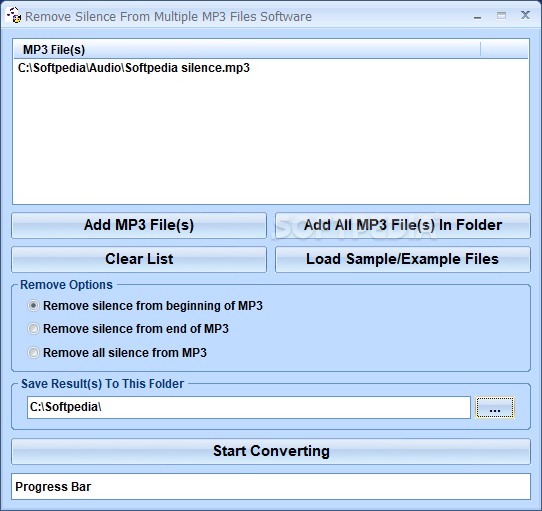Screen dimensions: 542x511
Task: Close the Remove Silence window
Action: [525, 15]
